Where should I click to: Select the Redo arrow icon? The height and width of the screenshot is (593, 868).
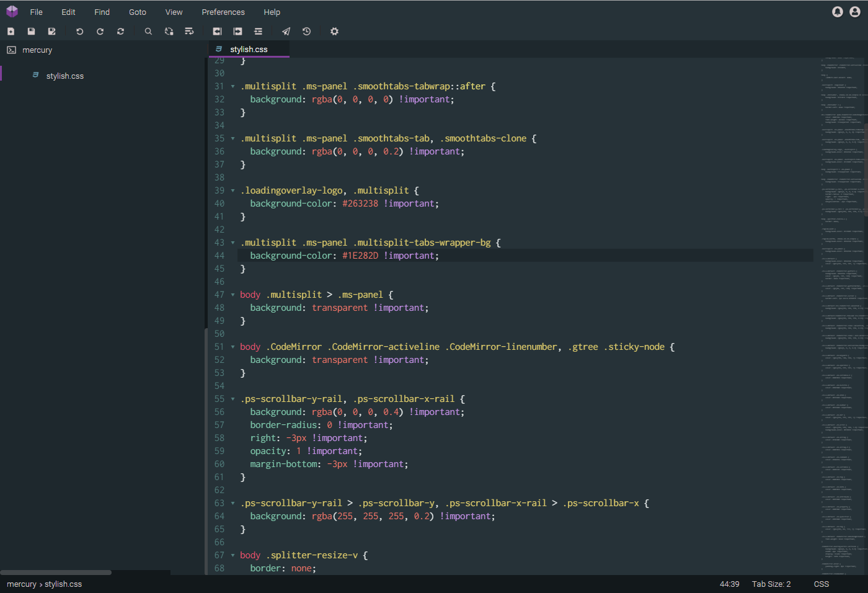100,31
